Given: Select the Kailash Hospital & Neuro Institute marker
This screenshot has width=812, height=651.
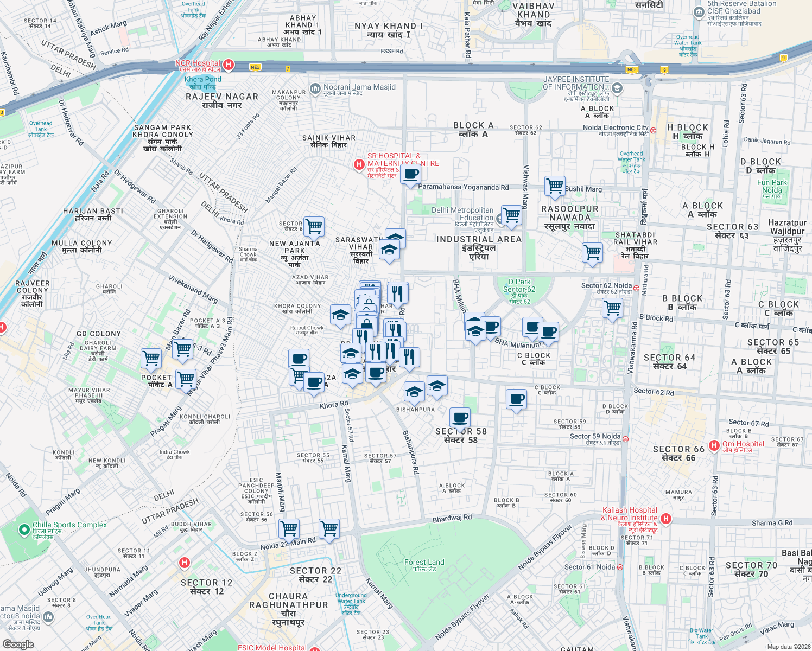Looking at the screenshot, I should [x=665, y=518].
